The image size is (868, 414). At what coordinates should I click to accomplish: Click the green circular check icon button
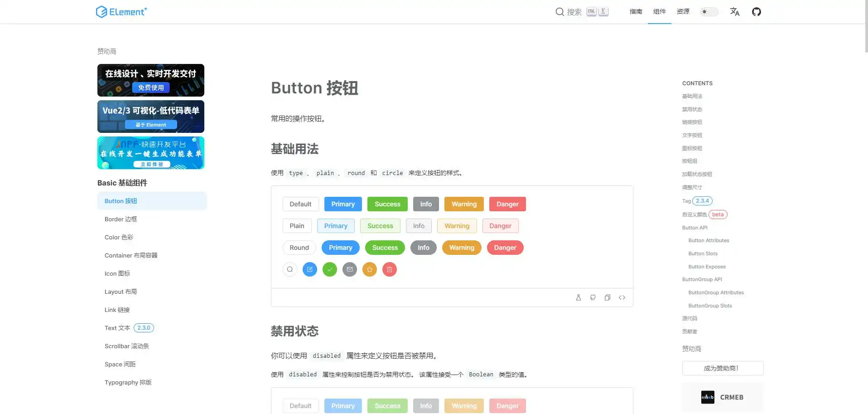click(330, 269)
